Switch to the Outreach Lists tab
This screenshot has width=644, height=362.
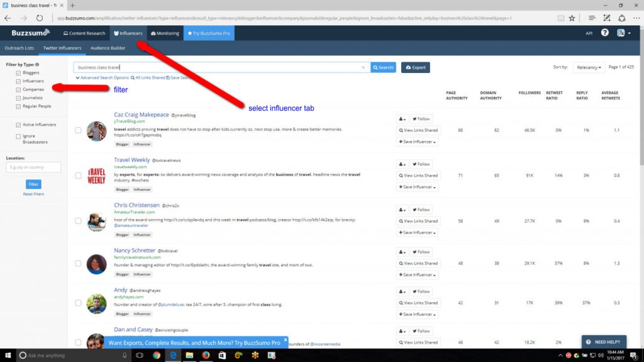click(x=19, y=48)
